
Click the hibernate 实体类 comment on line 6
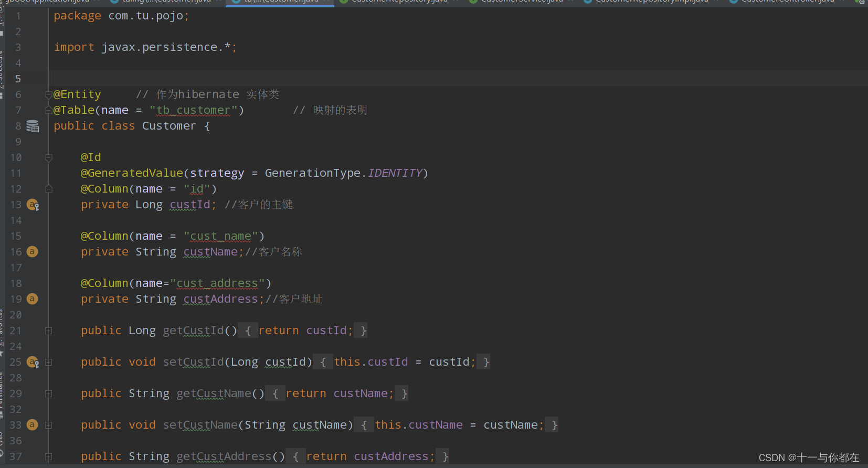click(x=208, y=94)
